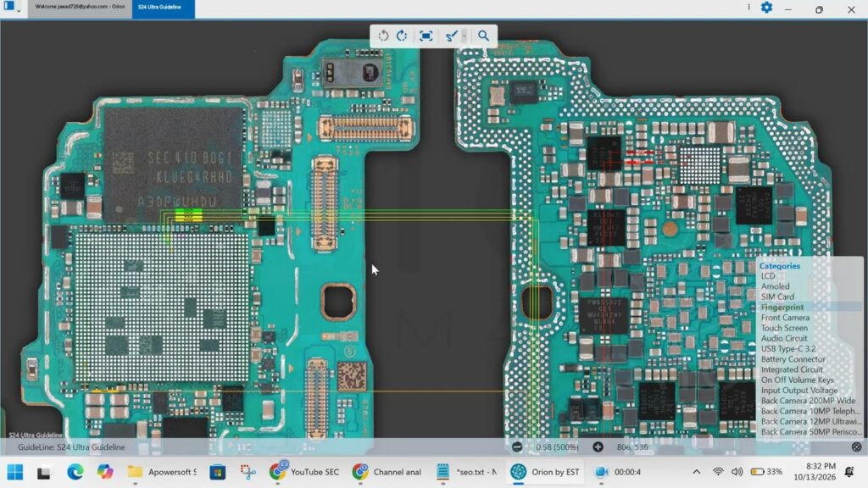This screenshot has height=488, width=868.
Task: Select the Touch Screen category
Action: tap(784, 328)
